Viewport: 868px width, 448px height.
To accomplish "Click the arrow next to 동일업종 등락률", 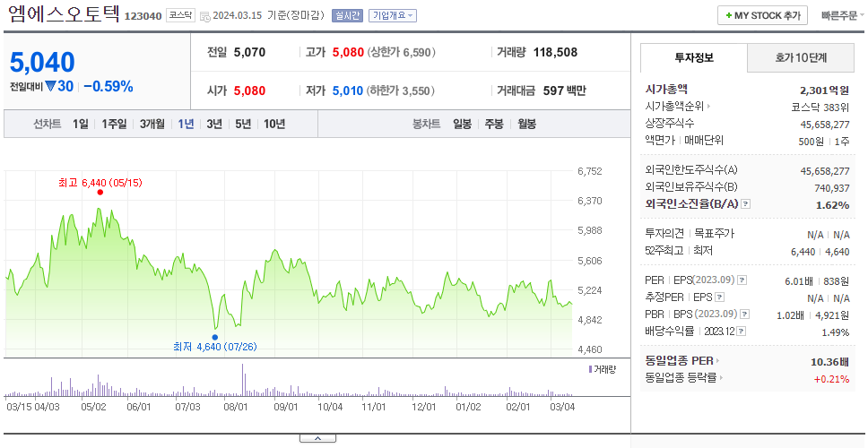I will click(x=721, y=378).
